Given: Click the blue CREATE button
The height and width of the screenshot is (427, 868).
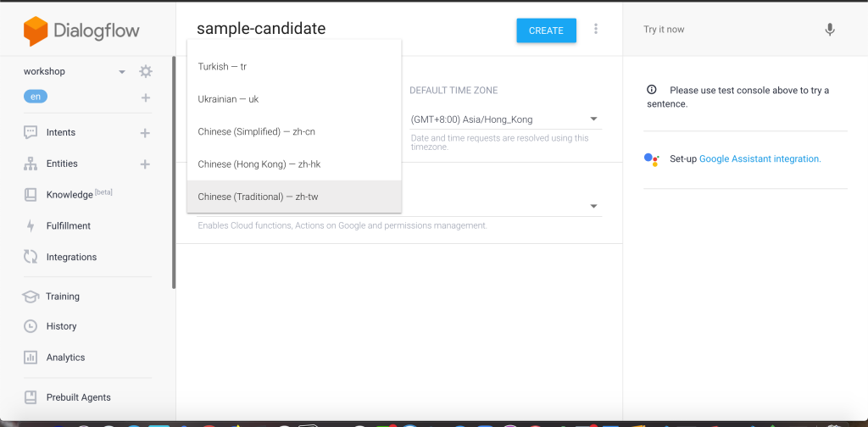Looking at the screenshot, I should point(546,30).
